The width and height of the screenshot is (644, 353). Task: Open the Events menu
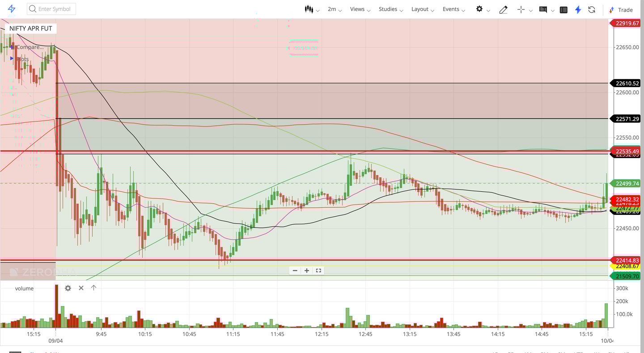click(454, 9)
